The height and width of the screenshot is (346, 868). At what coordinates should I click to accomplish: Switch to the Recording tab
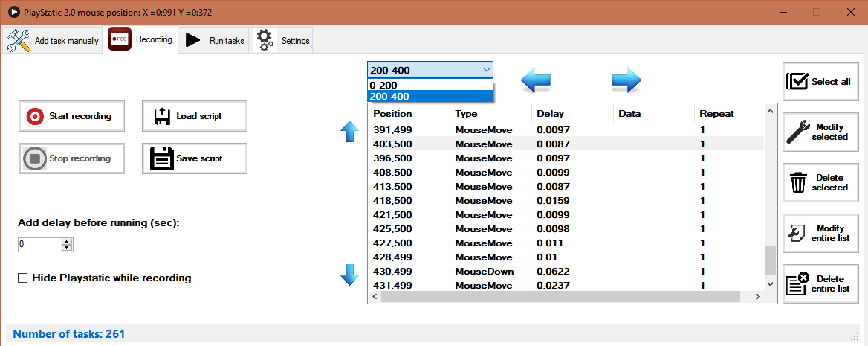140,39
